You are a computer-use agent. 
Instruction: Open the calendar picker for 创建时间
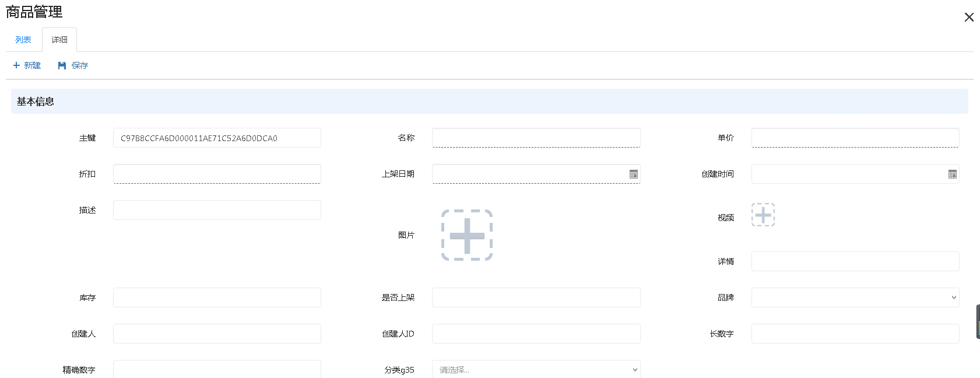(x=952, y=174)
